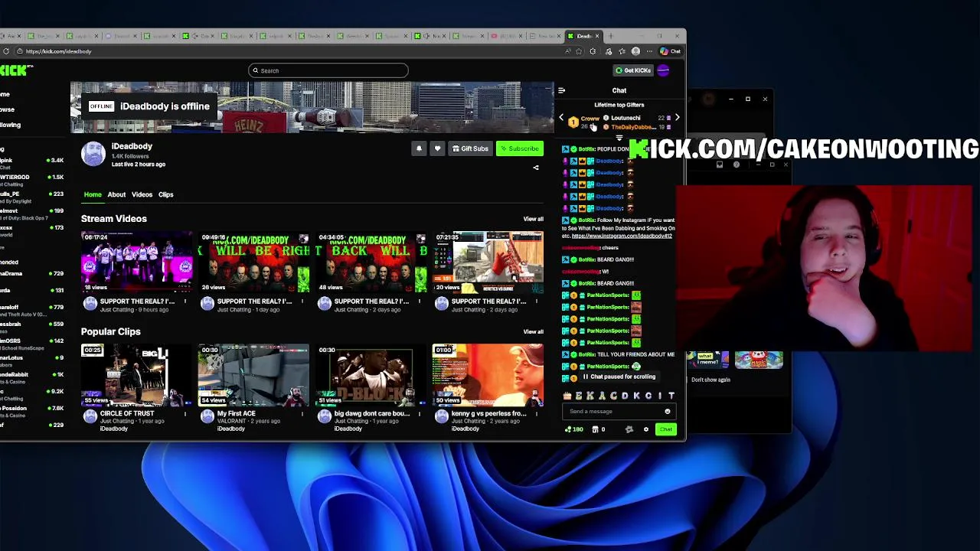
Task: Open chat settings with the gear icon
Action: click(x=646, y=429)
